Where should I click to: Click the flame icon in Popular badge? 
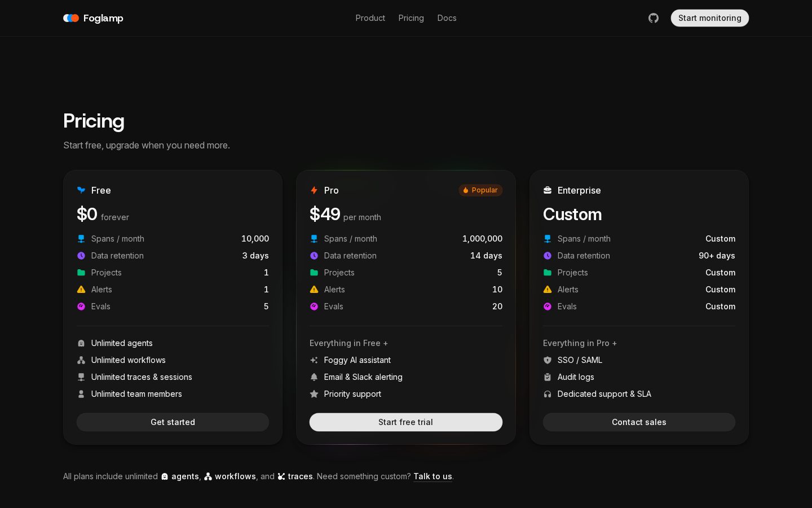tap(466, 190)
